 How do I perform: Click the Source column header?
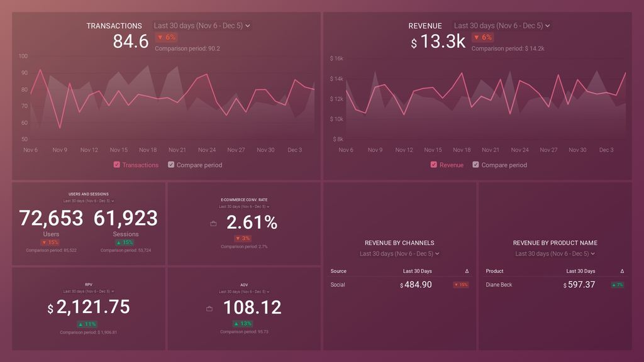click(338, 271)
